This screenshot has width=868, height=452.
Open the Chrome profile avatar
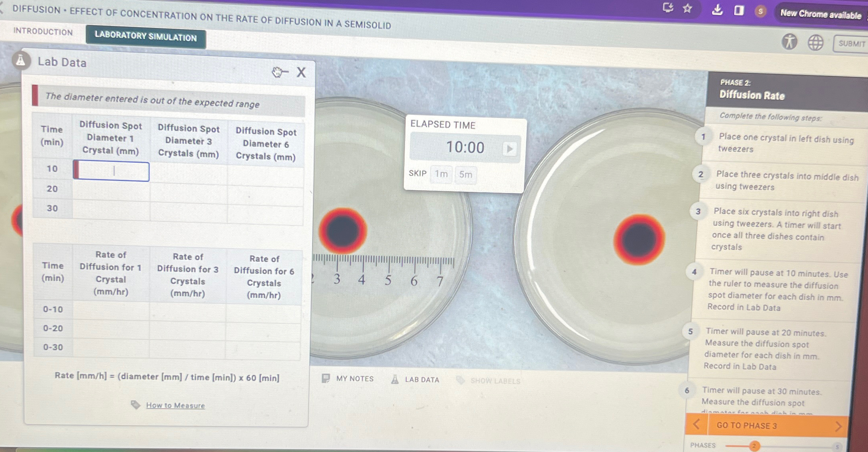(760, 11)
